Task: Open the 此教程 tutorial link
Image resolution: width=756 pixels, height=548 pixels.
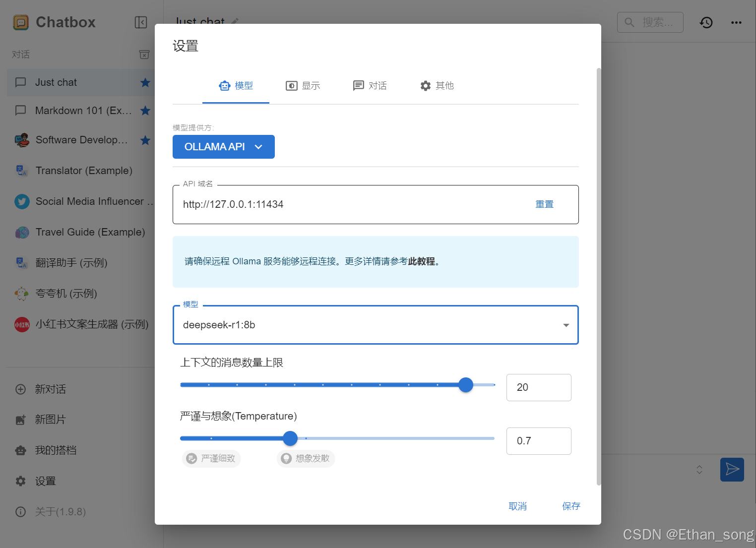Action: tap(421, 261)
